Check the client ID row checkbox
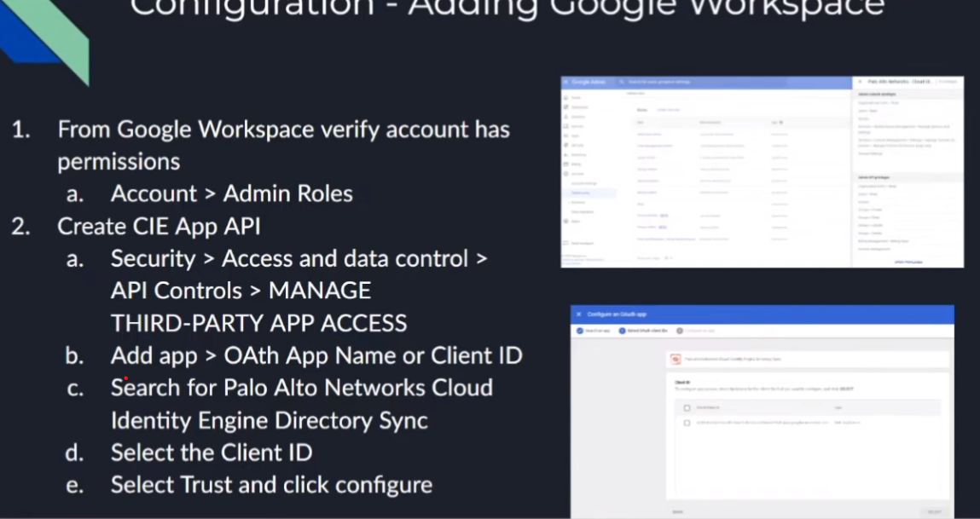Viewport: 980px width, 519px height. (687, 423)
